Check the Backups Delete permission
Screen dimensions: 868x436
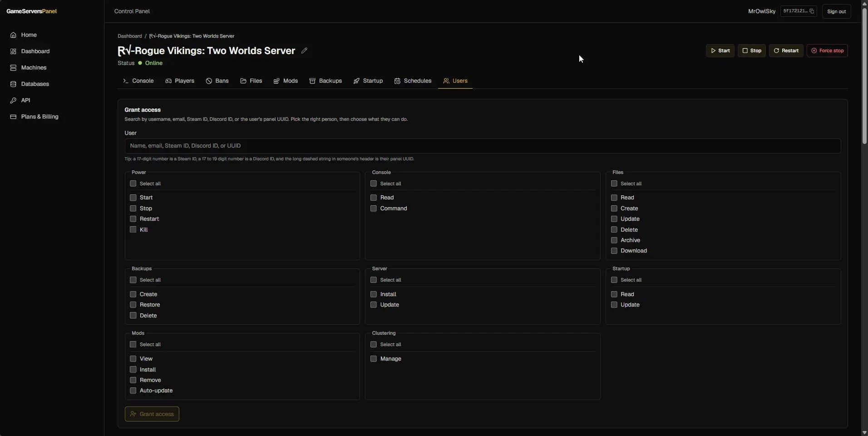(133, 316)
